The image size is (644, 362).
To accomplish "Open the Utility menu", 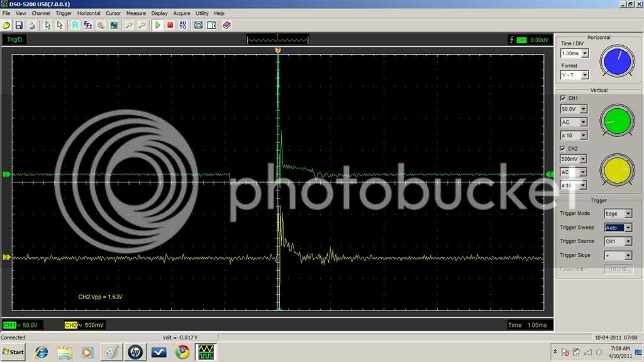I will pos(202,13).
